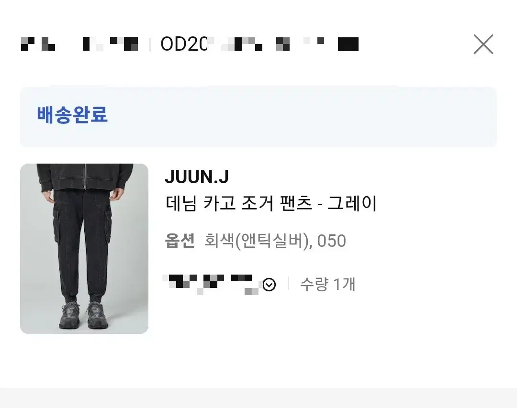Select the OD20 order number
The width and height of the screenshot is (517, 420).
point(259,44)
